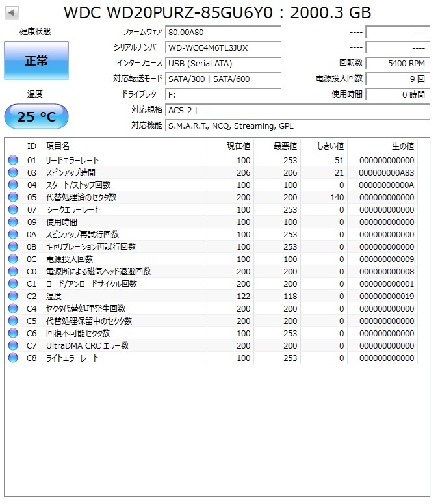Click the status orb for ID C0 row
438x504 pixels.
[x=13, y=271]
